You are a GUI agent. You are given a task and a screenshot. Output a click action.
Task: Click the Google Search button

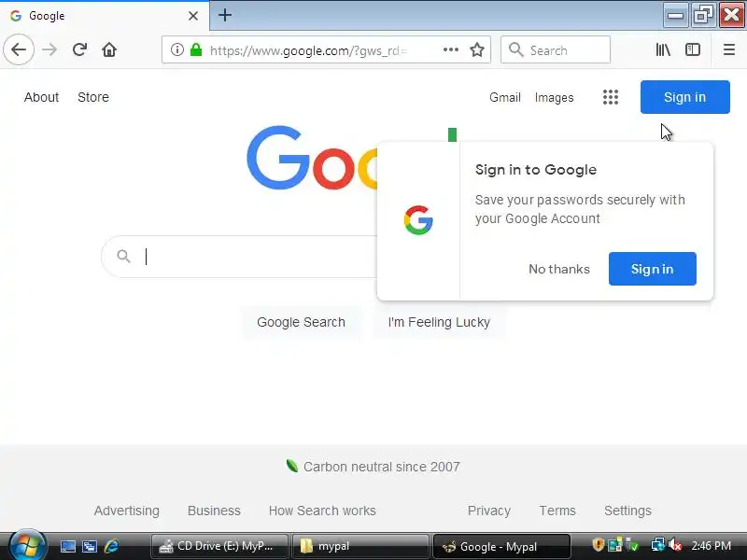[x=301, y=322]
